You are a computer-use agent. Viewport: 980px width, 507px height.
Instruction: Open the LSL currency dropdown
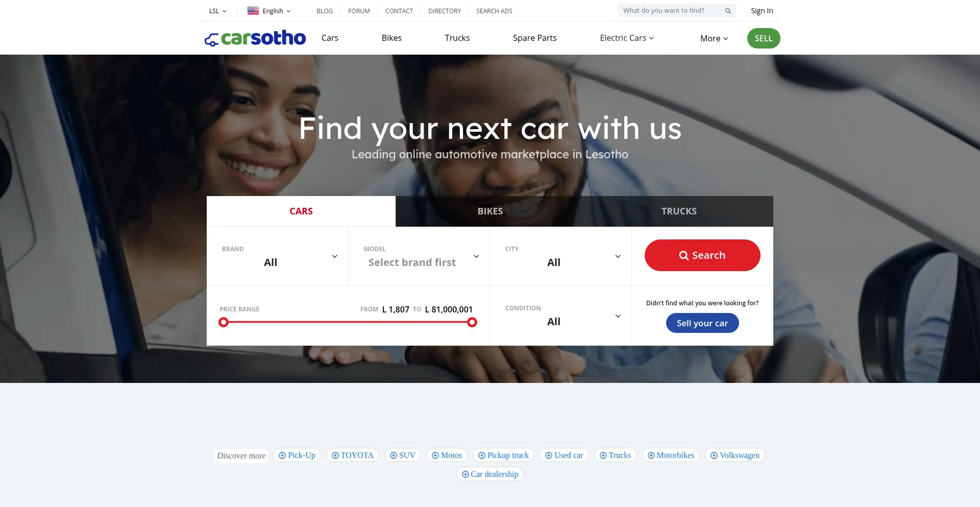218,11
